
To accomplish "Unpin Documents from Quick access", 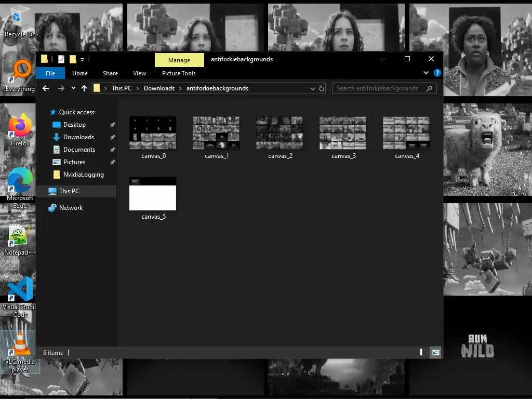I will [113, 150].
